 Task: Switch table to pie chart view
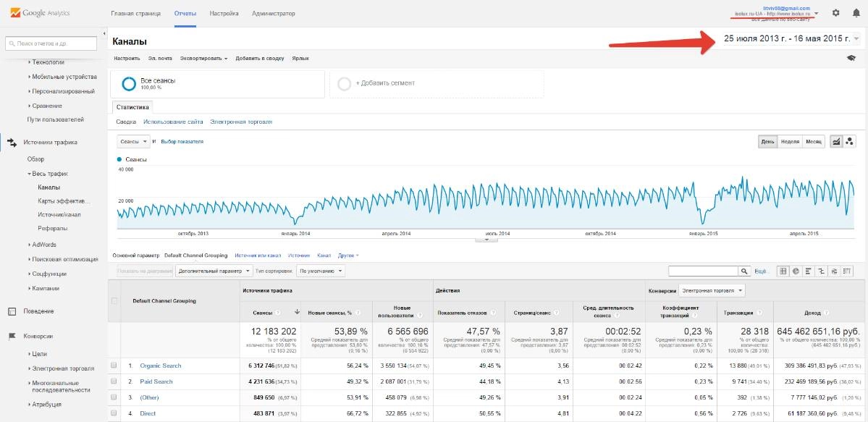click(795, 271)
